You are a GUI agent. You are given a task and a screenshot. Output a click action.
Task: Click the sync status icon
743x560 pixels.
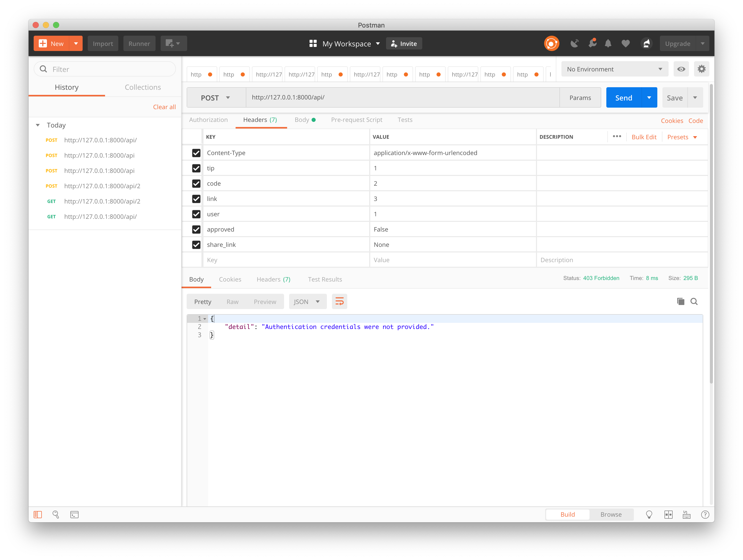pos(551,44)
